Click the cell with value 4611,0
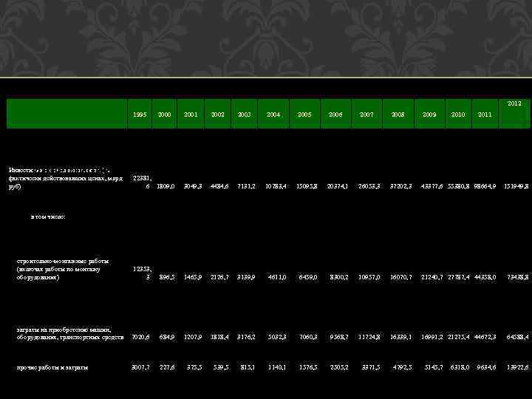This screenshot has height=399, width=532. click(x=277, y=277)
